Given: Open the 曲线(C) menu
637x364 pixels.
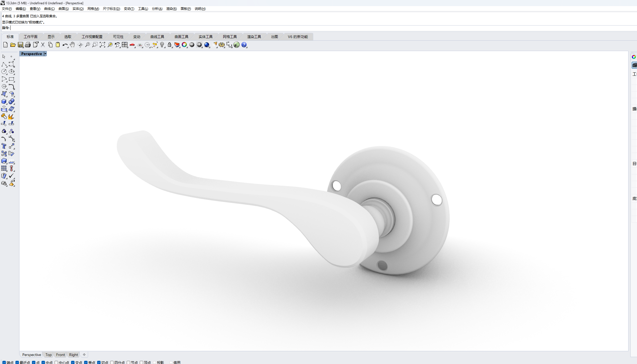Looking at the screenshot, I should tap(49, 9).
